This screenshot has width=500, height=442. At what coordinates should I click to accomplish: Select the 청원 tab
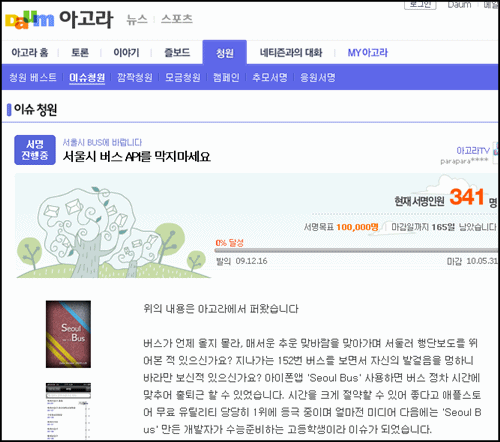225,52
